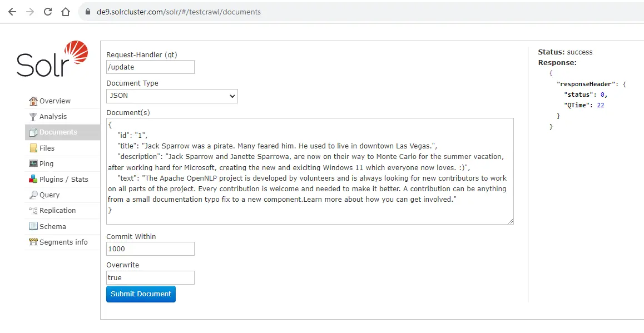The width and height of the screenshot is (644, 333).
Task: Click the Query magnifier icon
Action: [33, 195]
